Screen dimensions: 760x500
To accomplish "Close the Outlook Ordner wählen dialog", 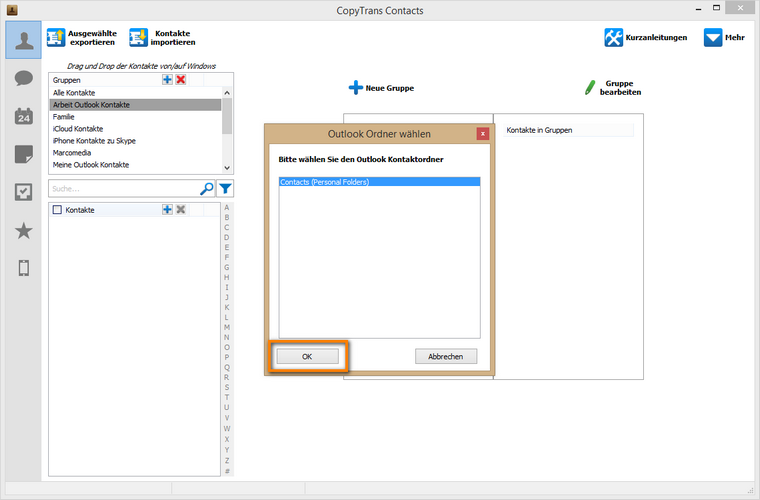I will (482, 134).
